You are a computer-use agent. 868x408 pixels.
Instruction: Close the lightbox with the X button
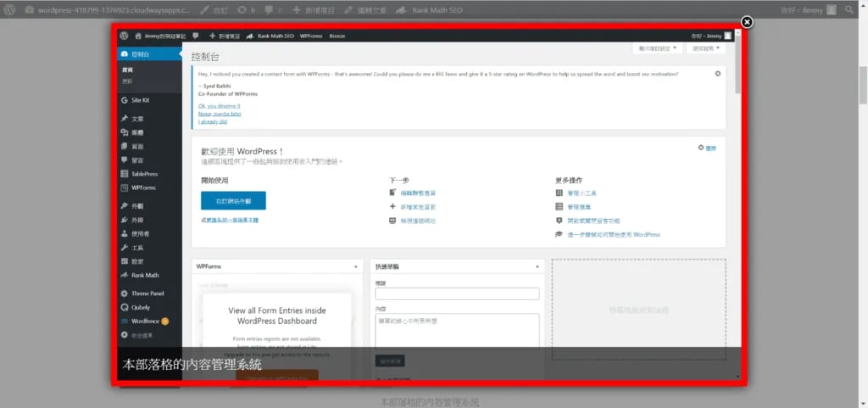point(747,22)
